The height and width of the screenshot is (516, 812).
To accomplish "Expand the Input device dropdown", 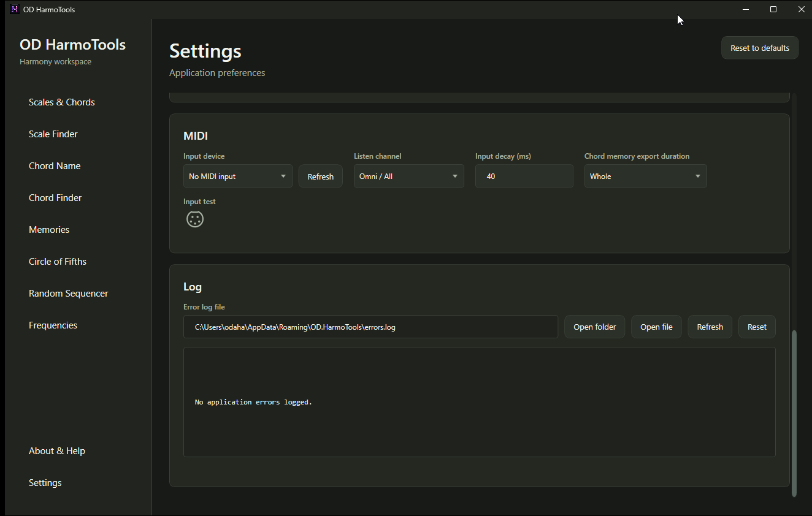I will point(238,176).
